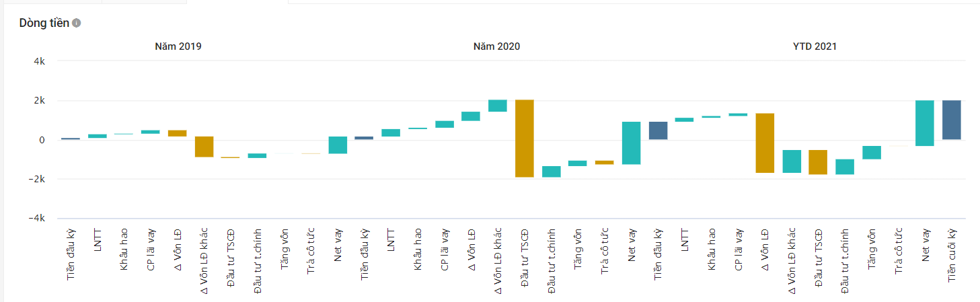
Task: Click the Tiền cuối kỳ axis label
Action: [x=952, y=255]
